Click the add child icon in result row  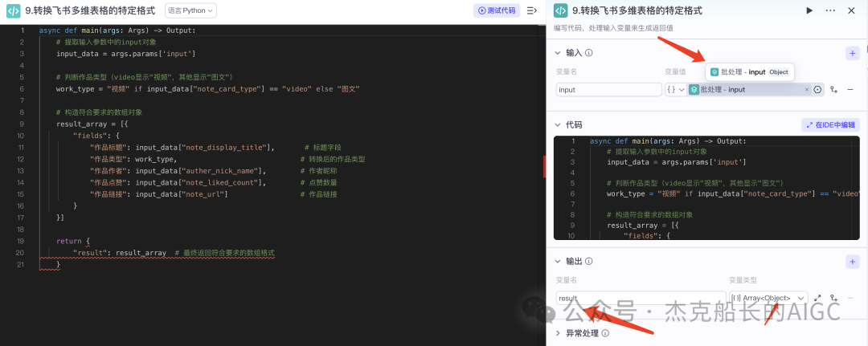(x=834, y=298)
